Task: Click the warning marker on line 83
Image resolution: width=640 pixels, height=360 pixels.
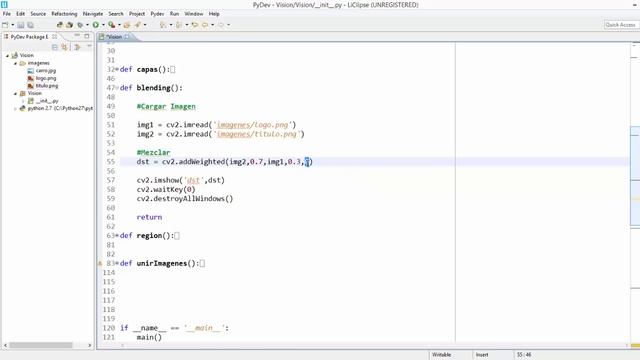Action: coord(100,264)
